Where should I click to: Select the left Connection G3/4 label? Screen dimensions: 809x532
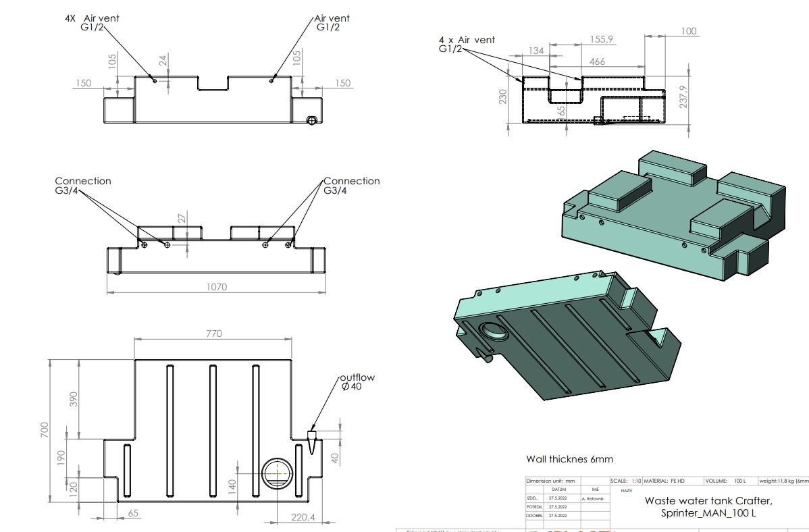[x=82, y=185]
